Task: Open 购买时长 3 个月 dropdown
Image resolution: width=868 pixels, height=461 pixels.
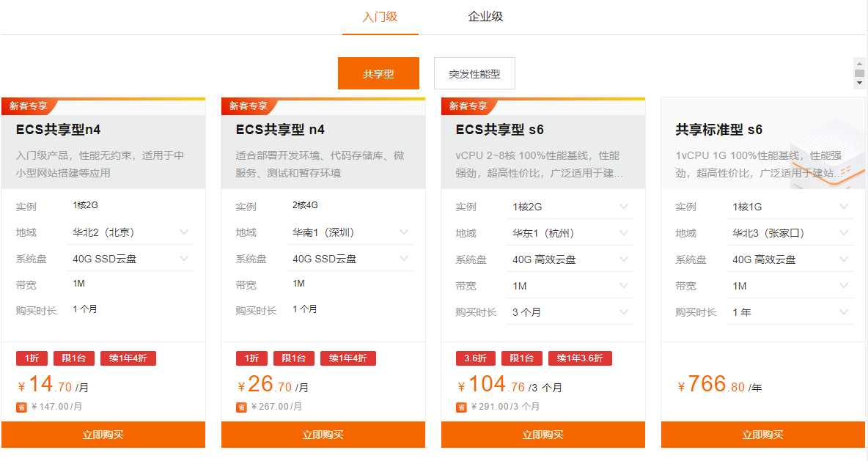Action: click(x=570, y=312)
